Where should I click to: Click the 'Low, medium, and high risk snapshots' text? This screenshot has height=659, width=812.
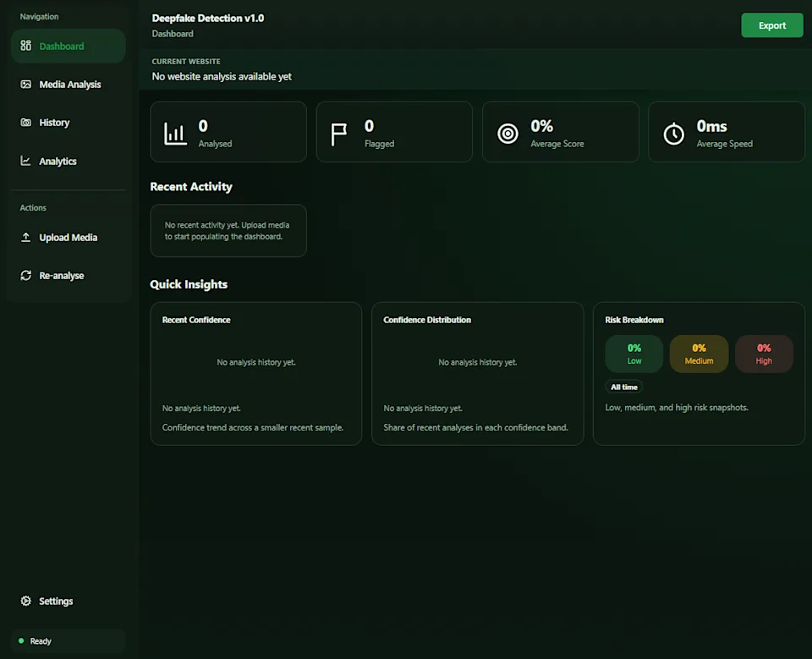pyautogui.click(x=677, y=408)
